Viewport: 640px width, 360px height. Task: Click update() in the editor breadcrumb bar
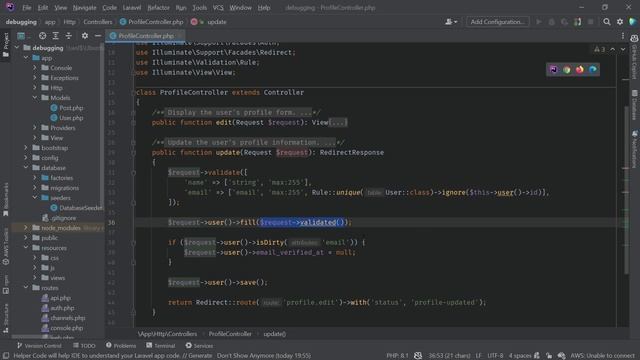[274, 334]
